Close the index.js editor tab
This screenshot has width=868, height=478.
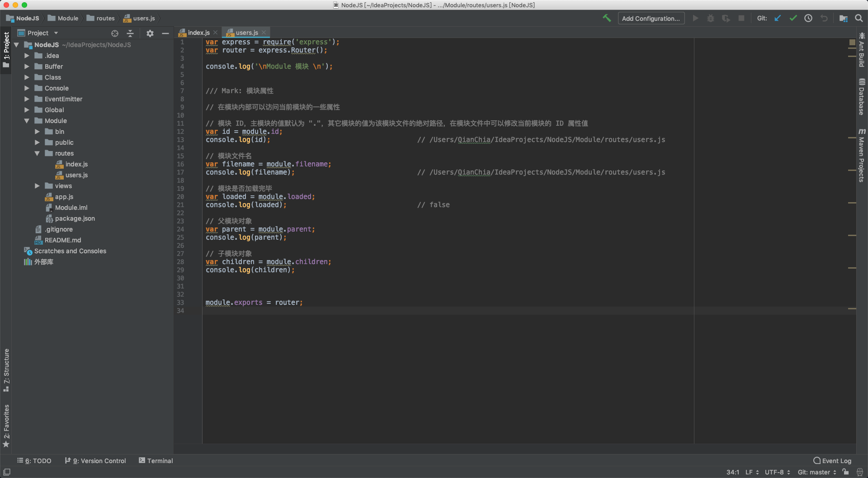coord(216,33)
